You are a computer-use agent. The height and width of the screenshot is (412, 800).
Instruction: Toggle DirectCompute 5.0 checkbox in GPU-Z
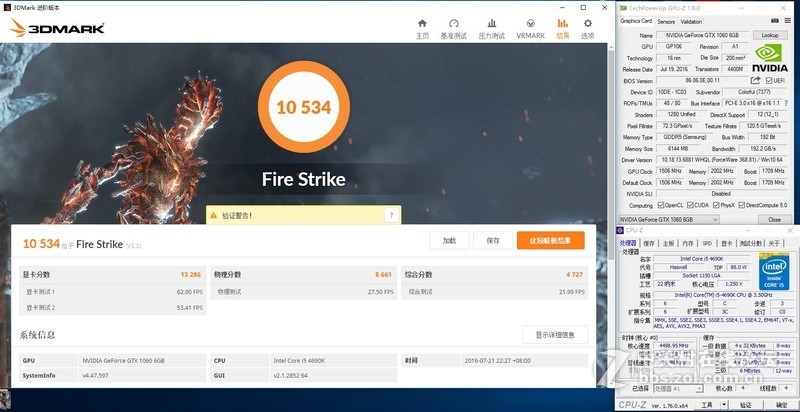click(741, 205)
